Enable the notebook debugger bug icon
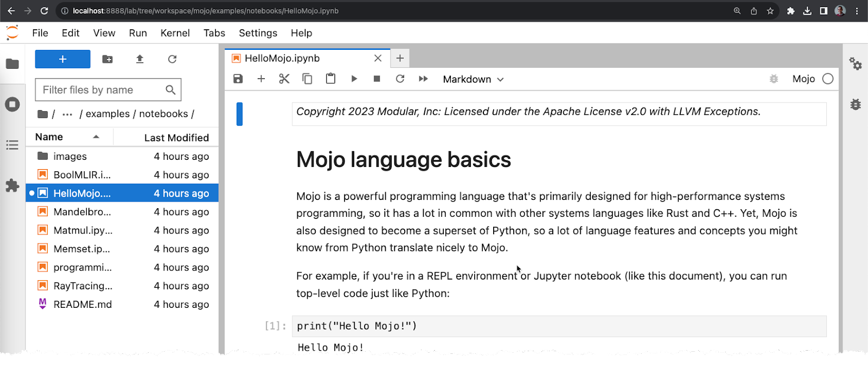 774,79
